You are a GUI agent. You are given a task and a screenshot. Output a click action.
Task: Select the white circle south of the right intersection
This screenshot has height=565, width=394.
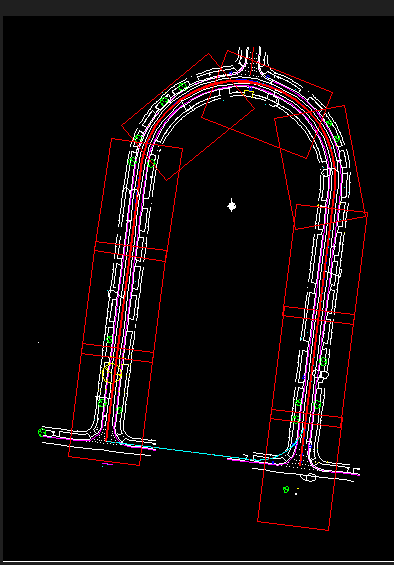[x=310, y=477]
